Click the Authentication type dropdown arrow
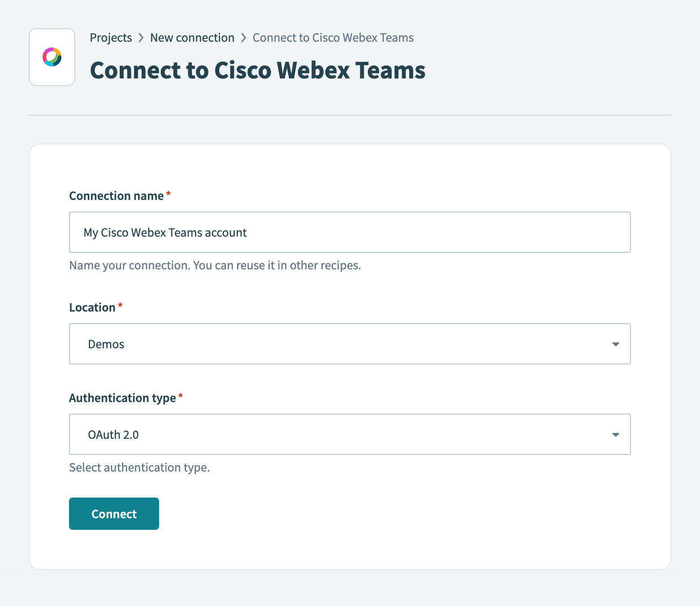This screenshot has width=700, height=606. point(616,434)
